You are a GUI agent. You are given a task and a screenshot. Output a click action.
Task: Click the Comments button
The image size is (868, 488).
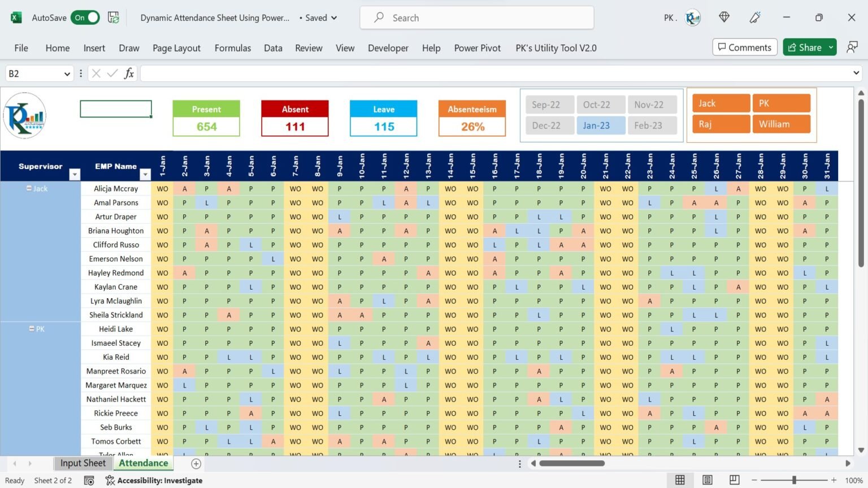[x=744, y=47]
